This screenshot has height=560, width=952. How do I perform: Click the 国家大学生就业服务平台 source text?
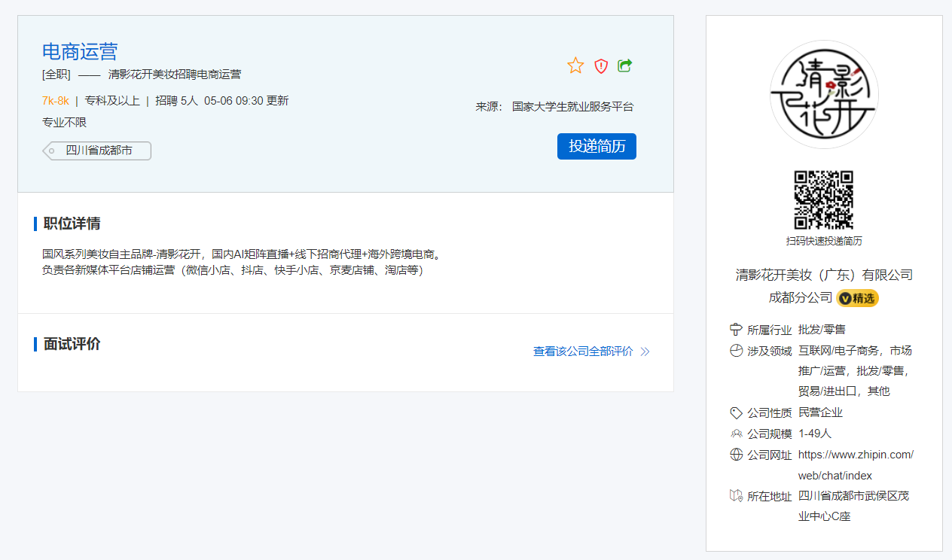[x=573, y=107]
